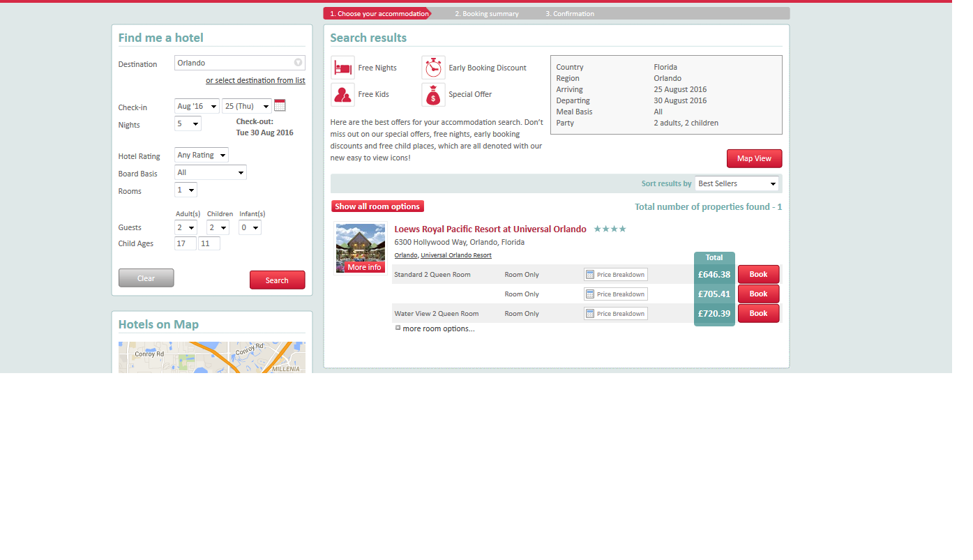This screenshot has height=560, width=973.
Task: Click the Hotels on Map preview
Action: click(x=212, y=357)
